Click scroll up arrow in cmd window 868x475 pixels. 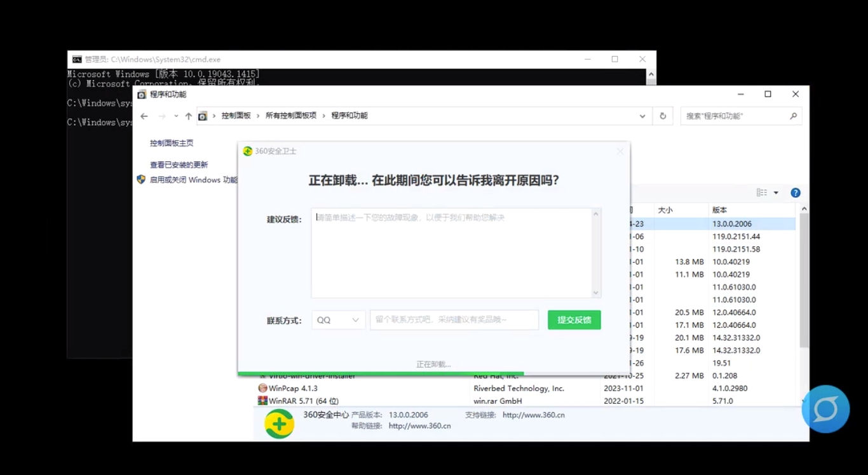(x=651, y=74)
